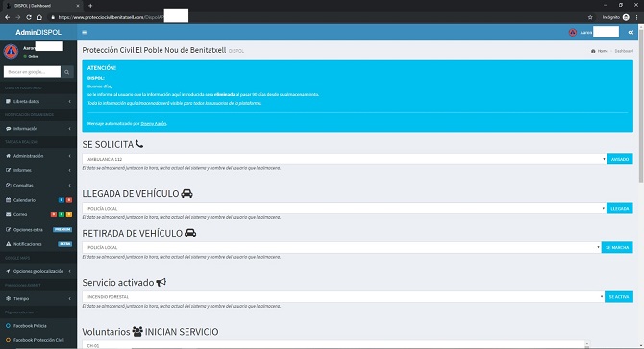644x349 pixels.
Task: Expand the Libreta datos sidebar menu
Action: tap(38, 101)
